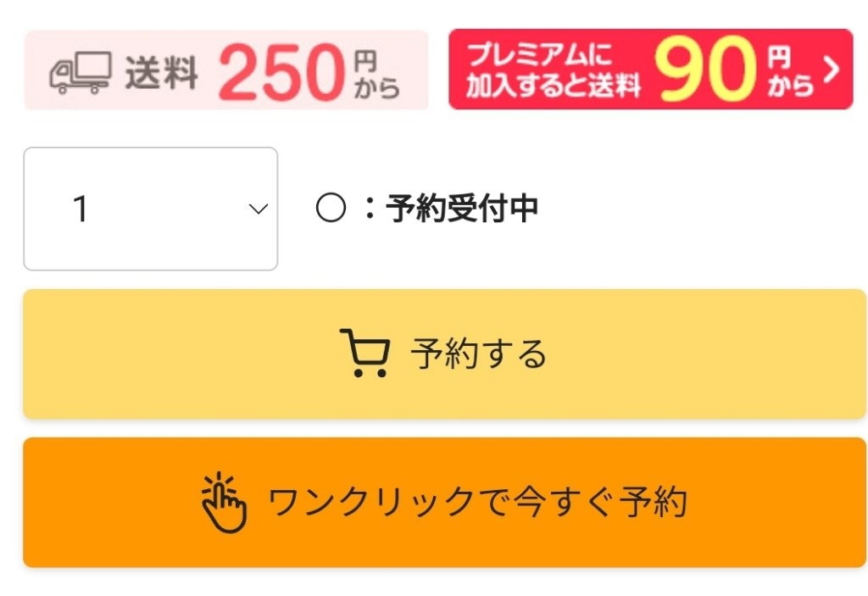
Task: Click the 円から text on red premium banner
Action: (x=791, y=71)
